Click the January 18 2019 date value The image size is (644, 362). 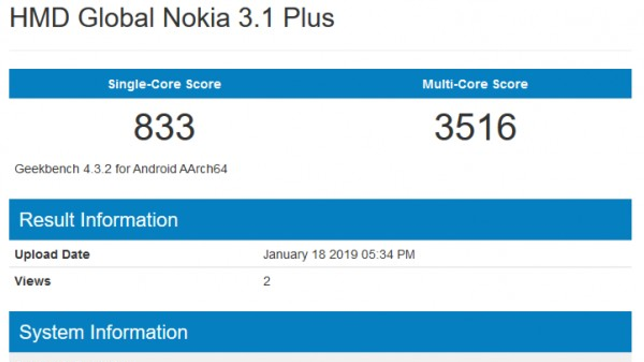pos(310,255)
